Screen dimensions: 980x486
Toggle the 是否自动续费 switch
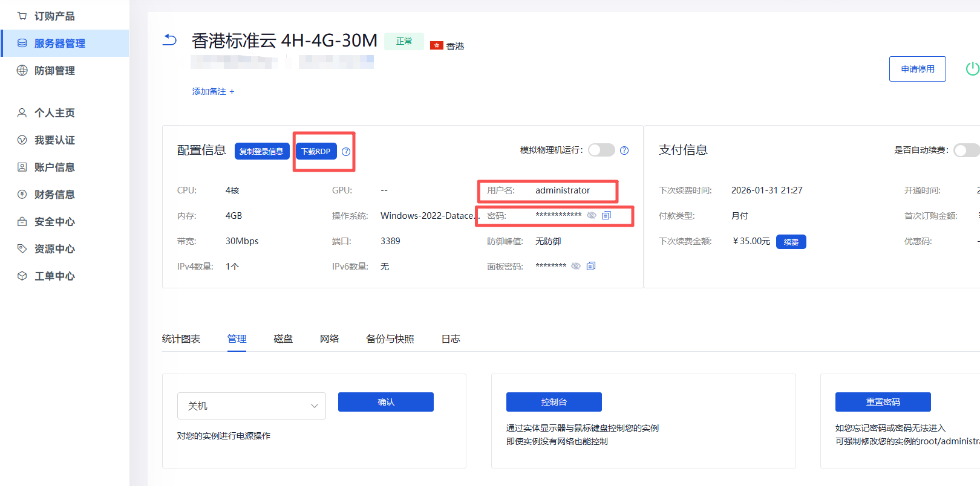click(x=965, y=151)
